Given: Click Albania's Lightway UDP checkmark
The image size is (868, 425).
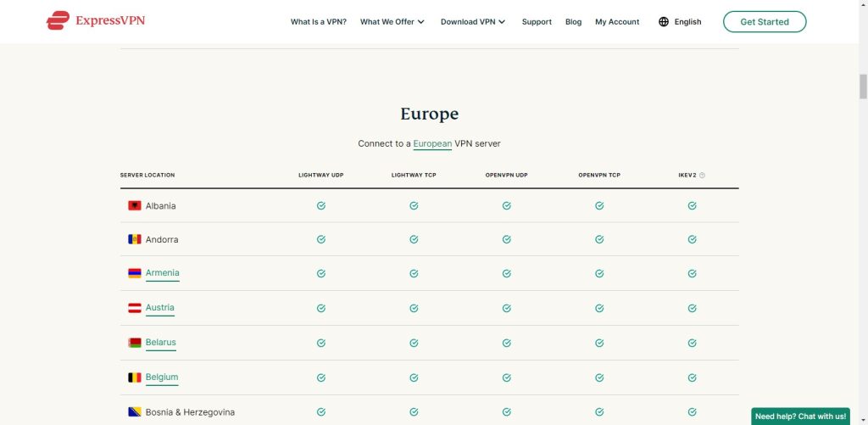Looking at the screenshot, I should (321, 205).
